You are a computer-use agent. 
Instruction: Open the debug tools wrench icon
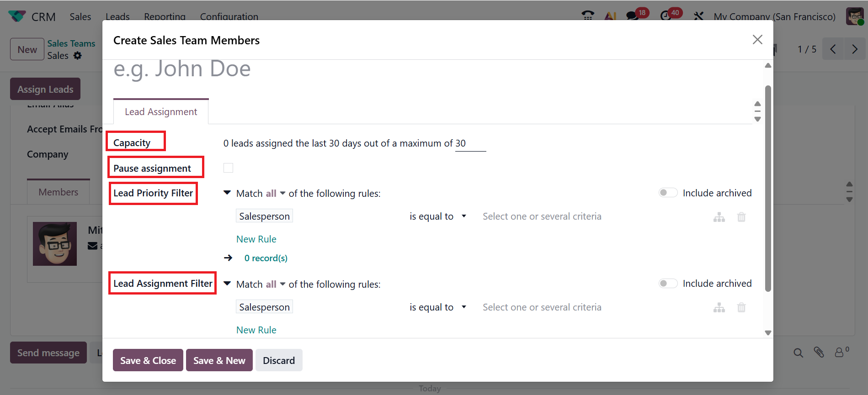point(698,16)
